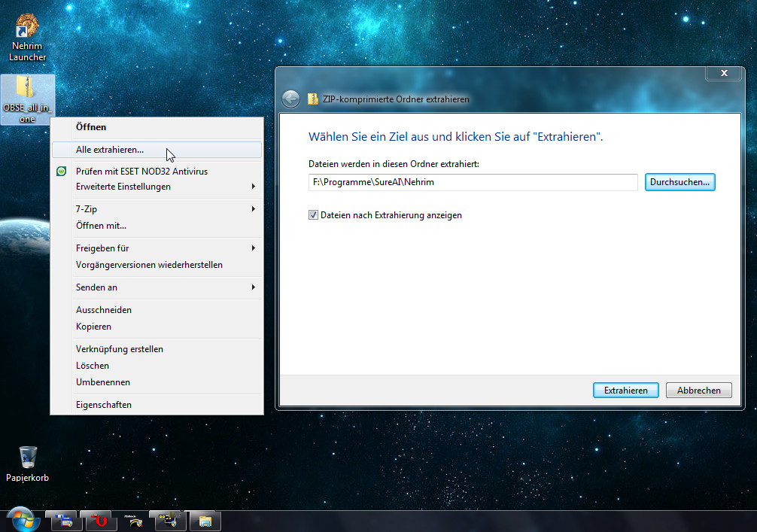The height and width of the screenshot is (532, 757).
Task: Open the red Opera icon in taskbar
Action: pyautogui.click(x=99, y=520)
